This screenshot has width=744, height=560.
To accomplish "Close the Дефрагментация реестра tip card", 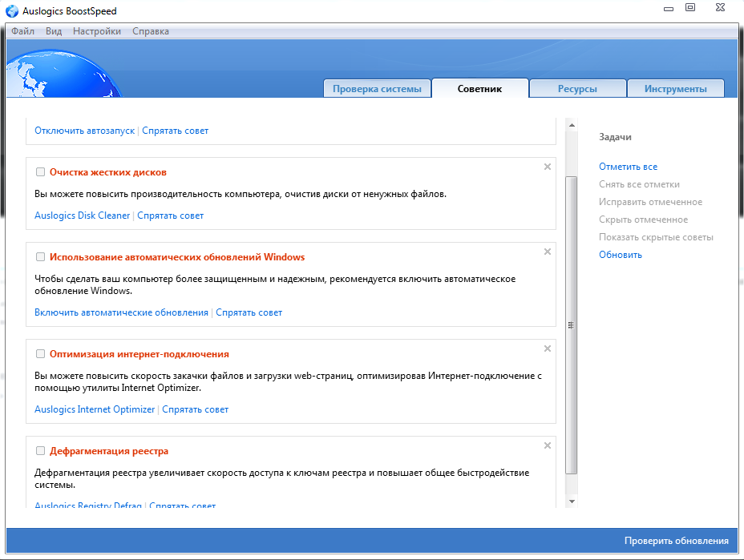I will [547, 445].
